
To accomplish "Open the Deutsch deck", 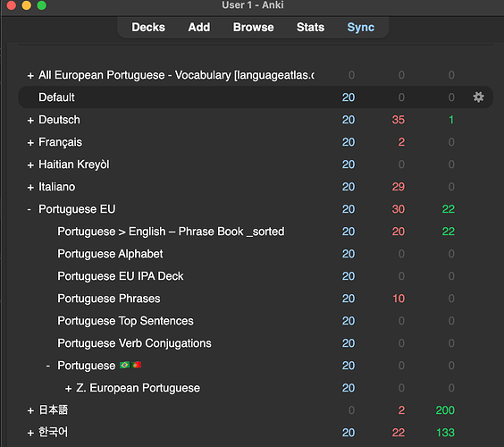I will [59, 120].
